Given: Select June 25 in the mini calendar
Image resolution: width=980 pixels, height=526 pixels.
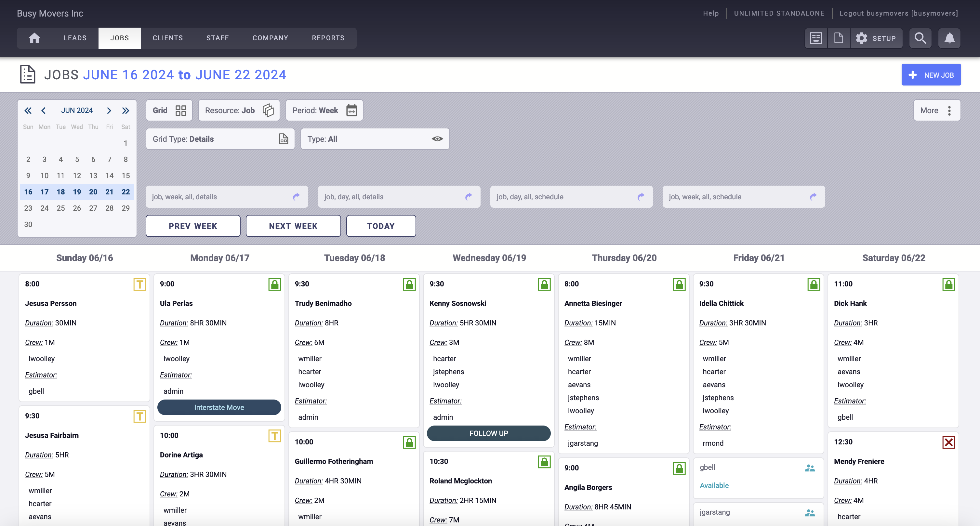Looking at the screenshot, I should (x=60, y=208).
